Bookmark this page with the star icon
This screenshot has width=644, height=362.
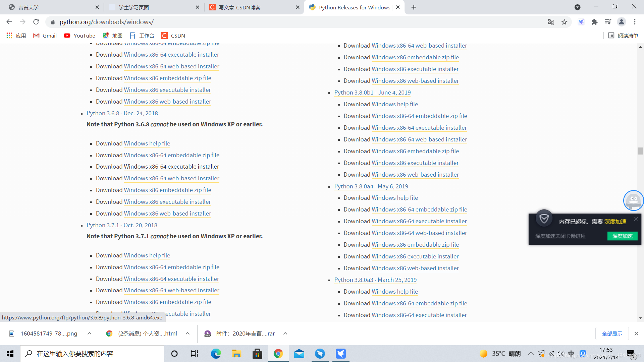(564, 22)
